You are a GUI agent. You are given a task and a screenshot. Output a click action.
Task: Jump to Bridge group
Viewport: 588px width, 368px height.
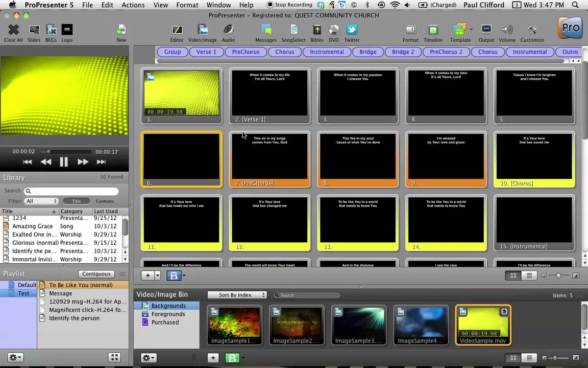pyautogui.click(x=368, y=52)
